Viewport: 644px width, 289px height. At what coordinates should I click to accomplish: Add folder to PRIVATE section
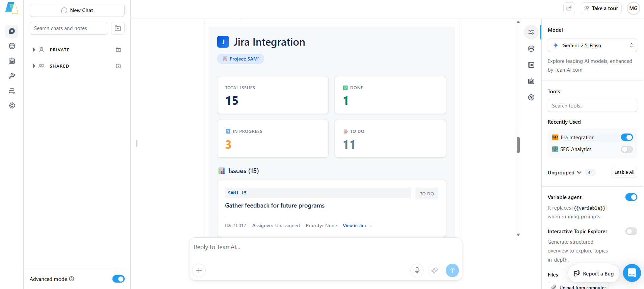click(119, 50)
